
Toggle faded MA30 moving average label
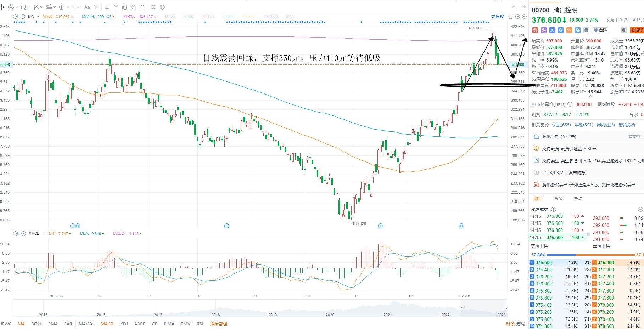tap(170, 17)
